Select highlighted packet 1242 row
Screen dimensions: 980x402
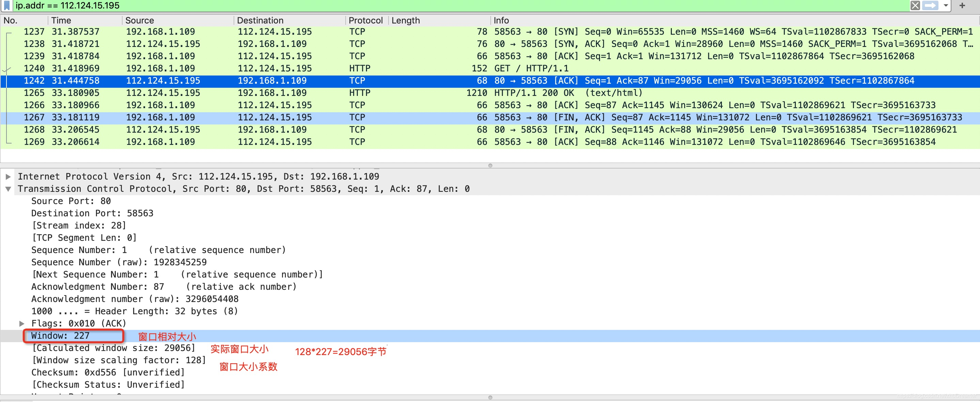pyautogui.click(x=490, y=81)
